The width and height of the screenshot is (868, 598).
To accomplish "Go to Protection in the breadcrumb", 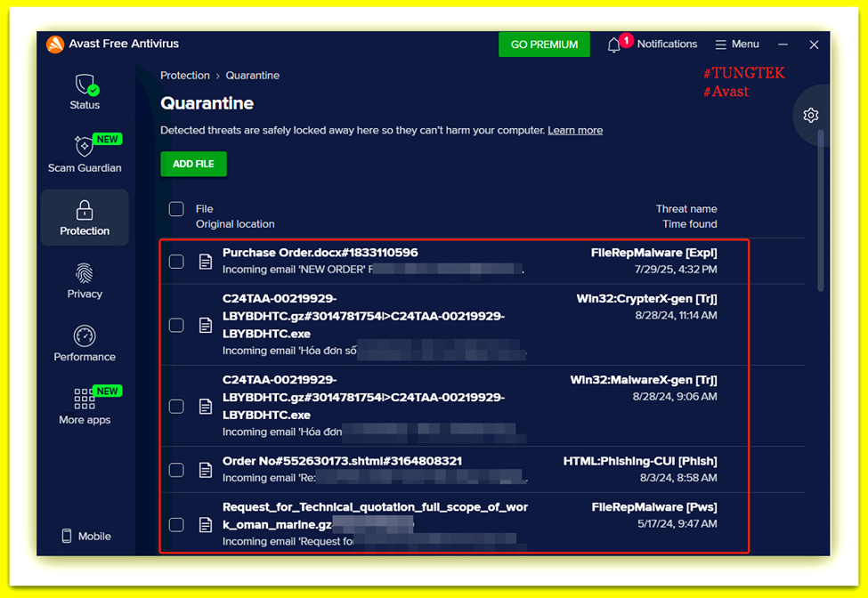I will [185, 76].
